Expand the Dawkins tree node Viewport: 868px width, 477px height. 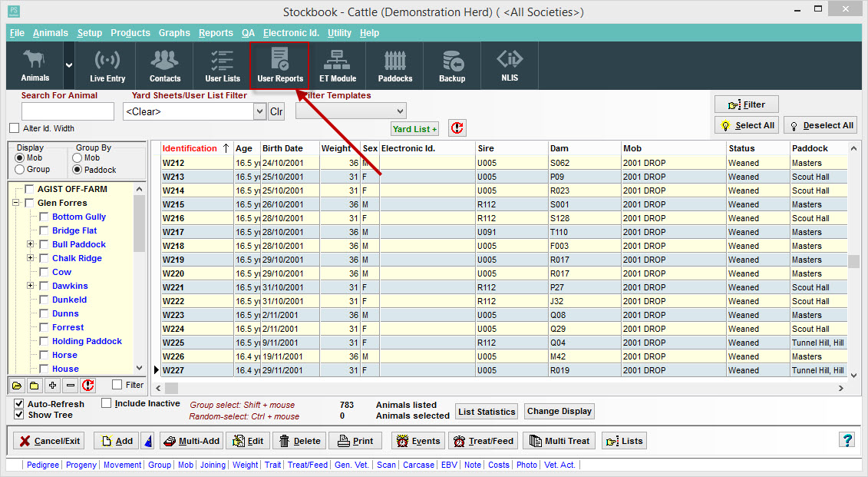31,286
